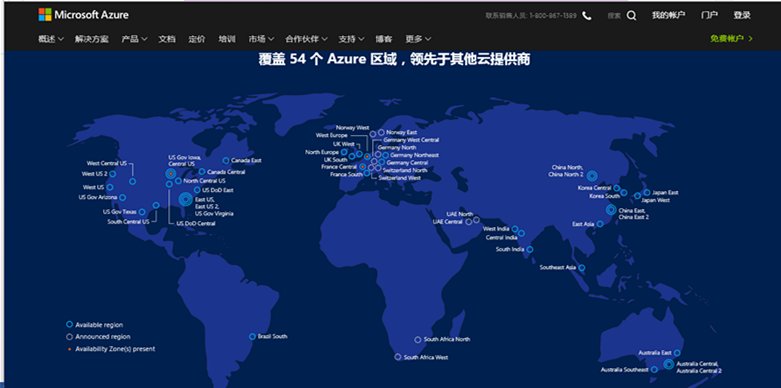This screenshot has width=781, height=388.
Task: Click the West Central US label
Action: point(107,163)
